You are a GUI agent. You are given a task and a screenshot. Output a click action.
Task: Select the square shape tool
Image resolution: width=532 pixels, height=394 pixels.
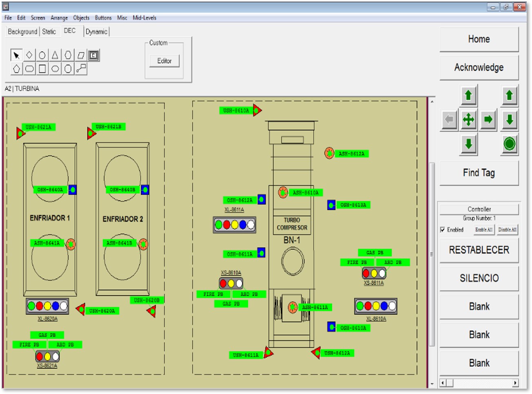(x=42, y=69)
